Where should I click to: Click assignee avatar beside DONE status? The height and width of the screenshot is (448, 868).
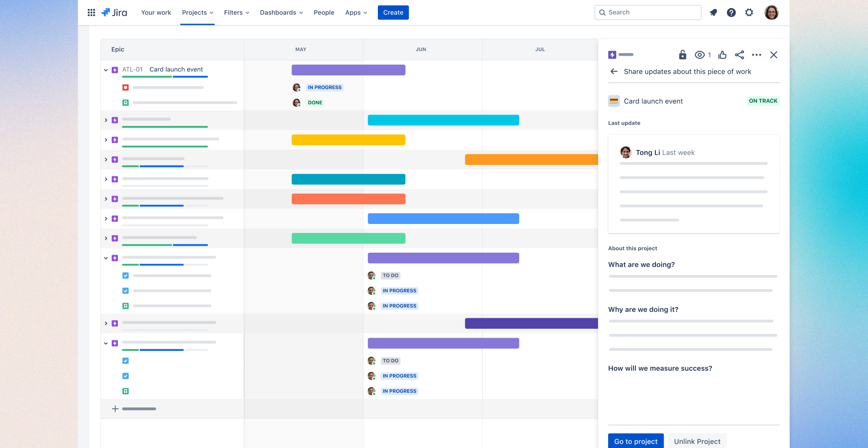tap(297, 103)
